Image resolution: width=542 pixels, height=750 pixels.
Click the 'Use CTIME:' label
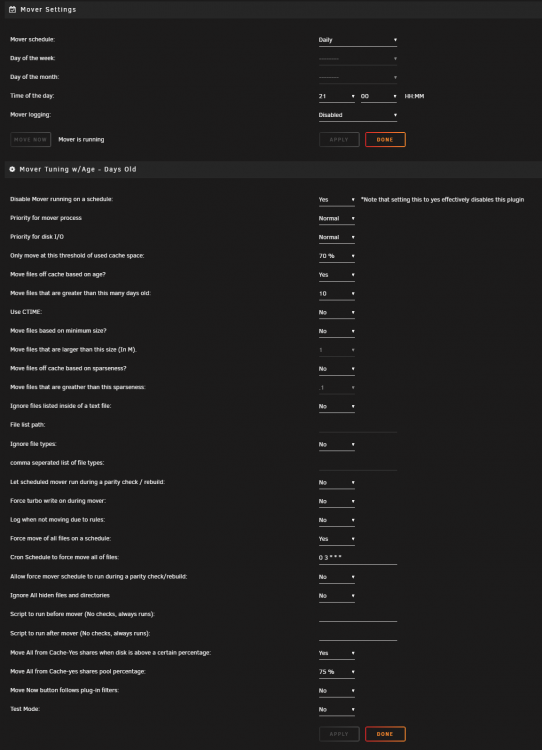pyautogui.click(x=26, y=312)
